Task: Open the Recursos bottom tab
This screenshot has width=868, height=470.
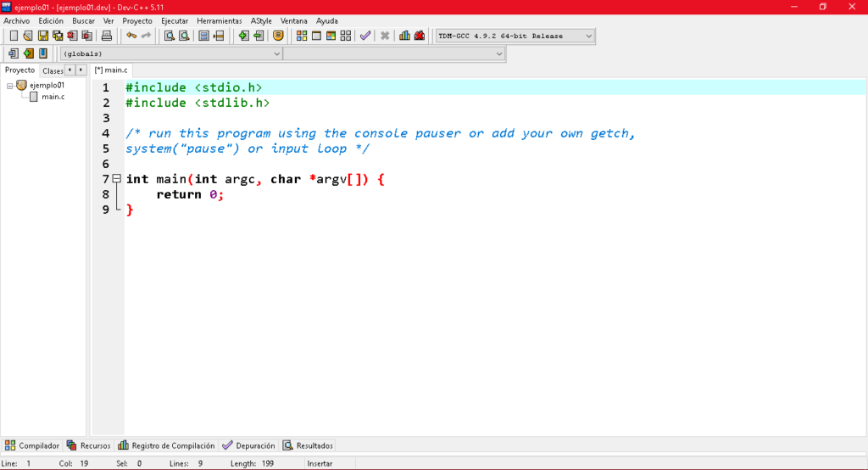Action: [x=88, y=445]
